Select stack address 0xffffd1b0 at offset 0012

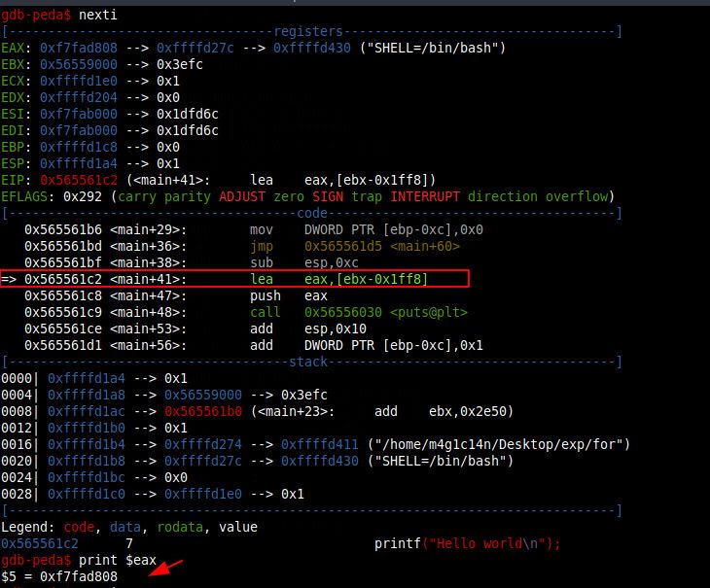click(x=86, y=429)
